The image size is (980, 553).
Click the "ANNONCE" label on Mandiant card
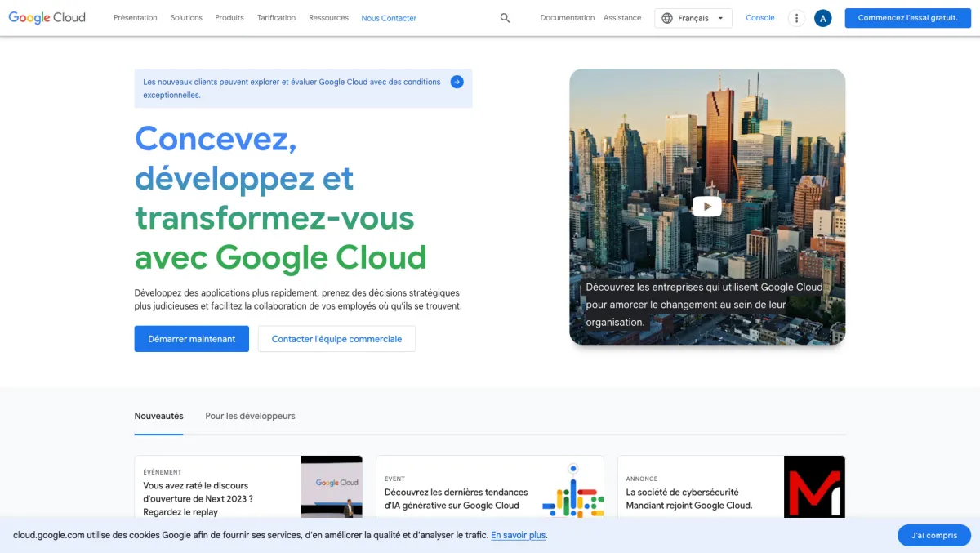[x=642, y=479]
